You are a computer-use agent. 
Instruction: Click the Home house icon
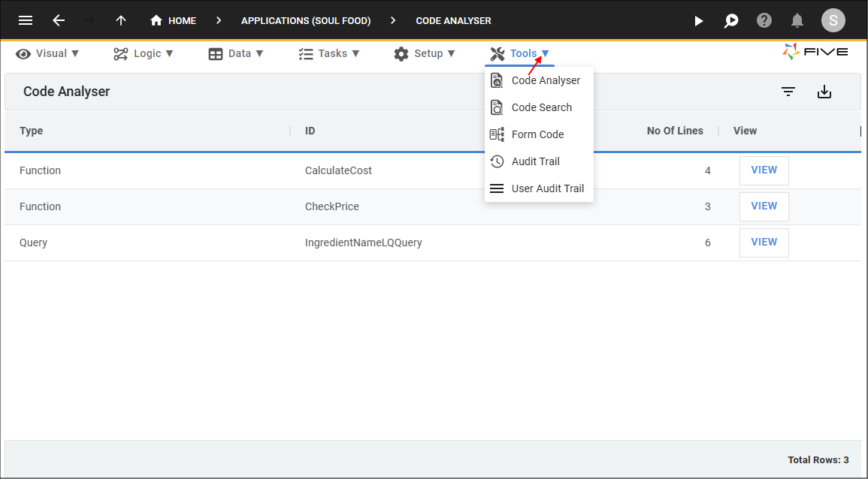pyautogui.click(x=156, y=20)
